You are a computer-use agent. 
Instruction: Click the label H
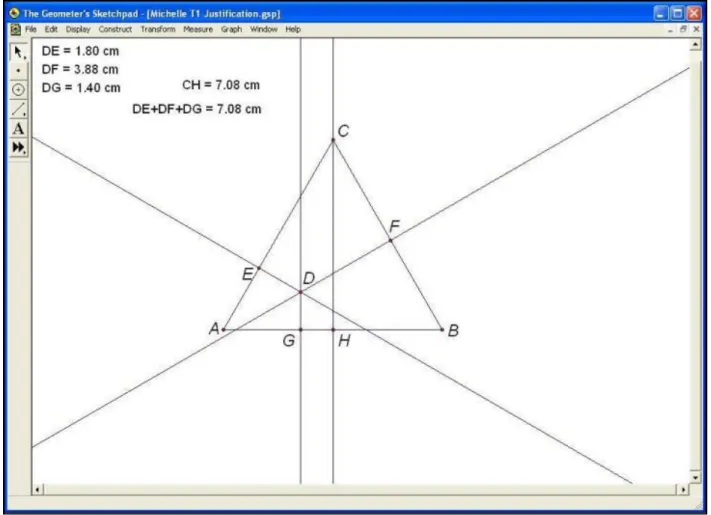(344, 340)
